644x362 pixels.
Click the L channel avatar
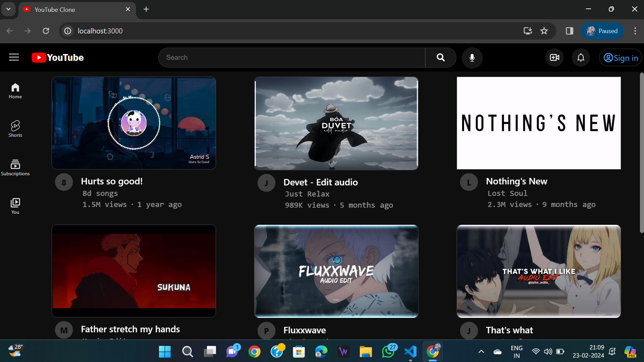[469, 182]
